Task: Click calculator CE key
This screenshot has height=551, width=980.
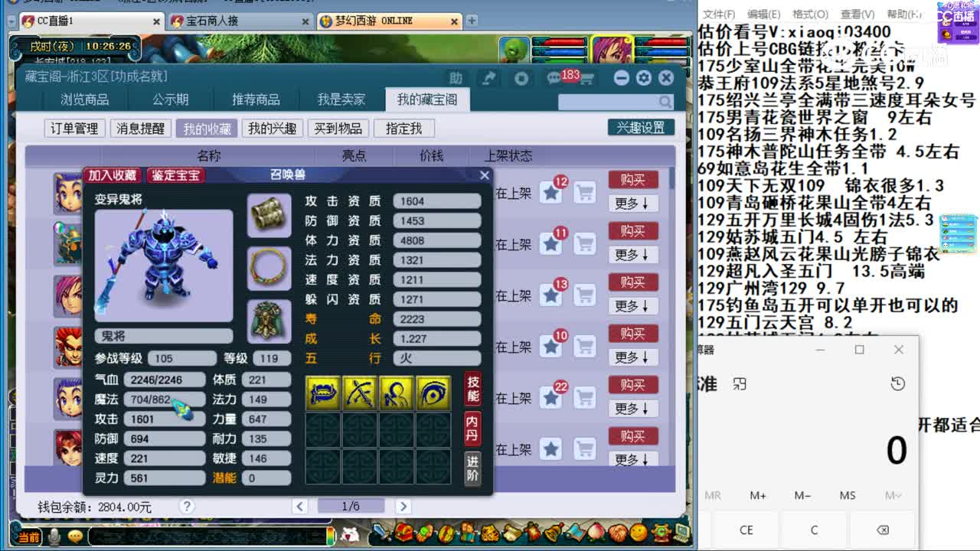Action: pos(746,530)
